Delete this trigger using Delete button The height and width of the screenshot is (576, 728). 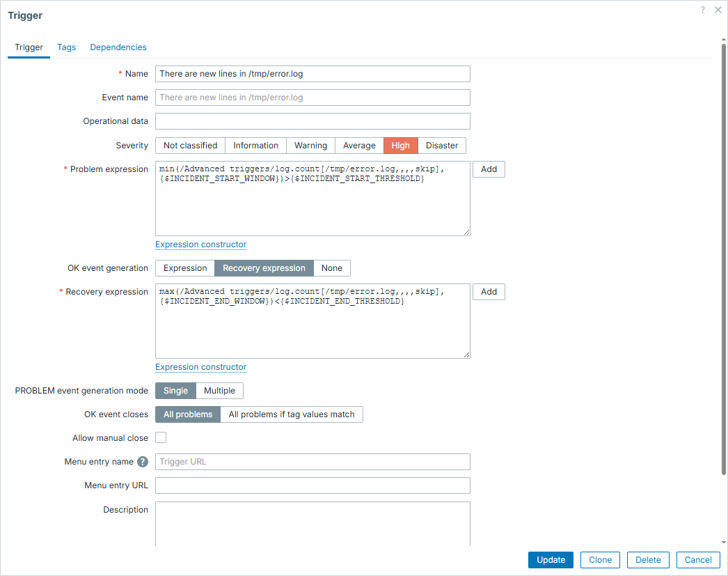[648, 560]
